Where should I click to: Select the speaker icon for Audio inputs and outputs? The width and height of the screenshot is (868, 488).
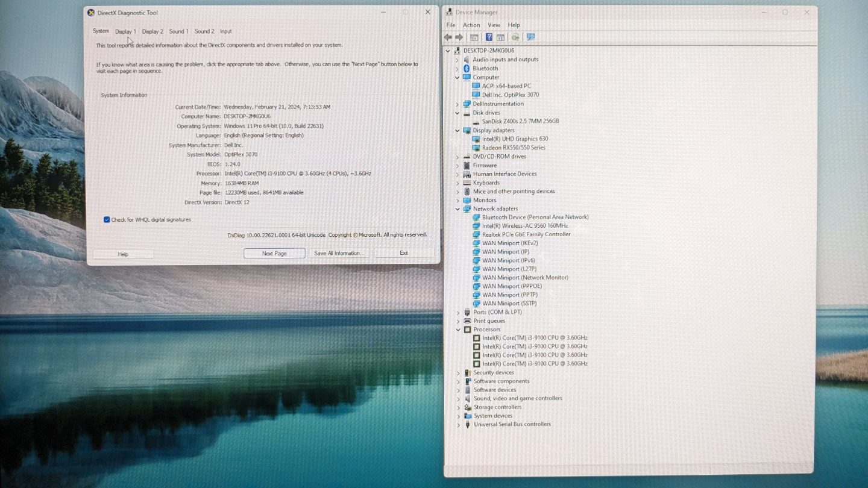point(467,60)
